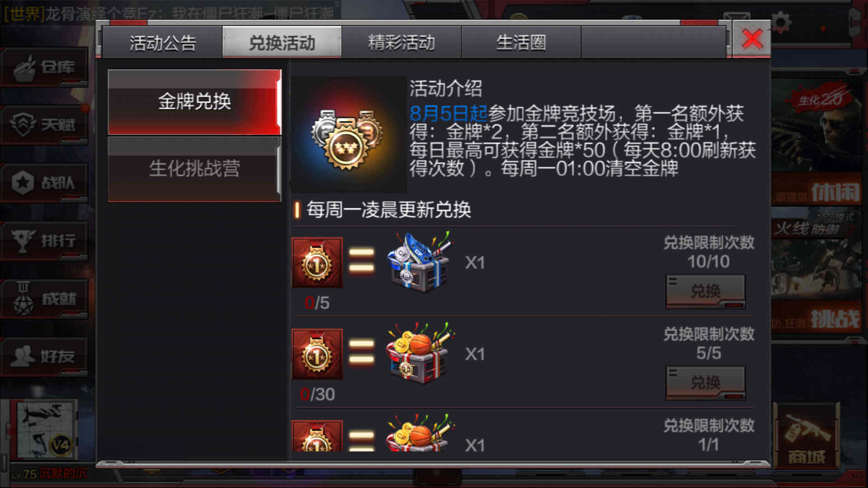This screenshot has width=868, height=488.
Task: Open the 成就 achievements medal icon
Action: (x=44, y=298)
